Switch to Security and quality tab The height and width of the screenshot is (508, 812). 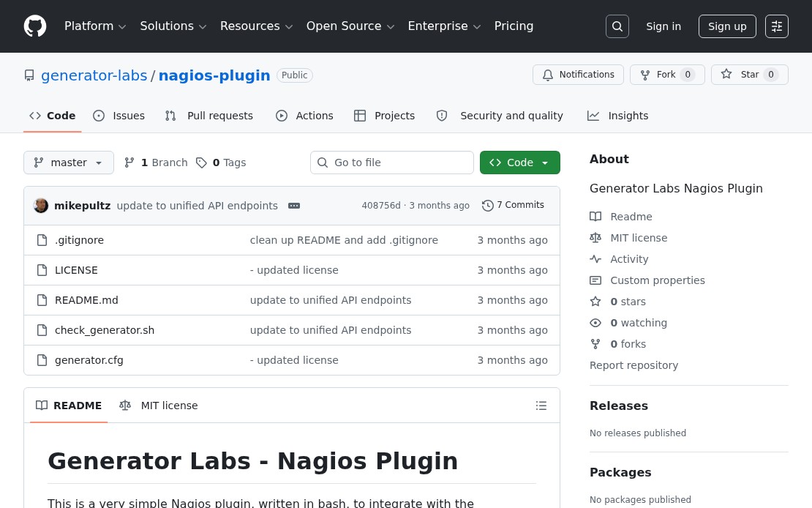click(x=500, y=116)
